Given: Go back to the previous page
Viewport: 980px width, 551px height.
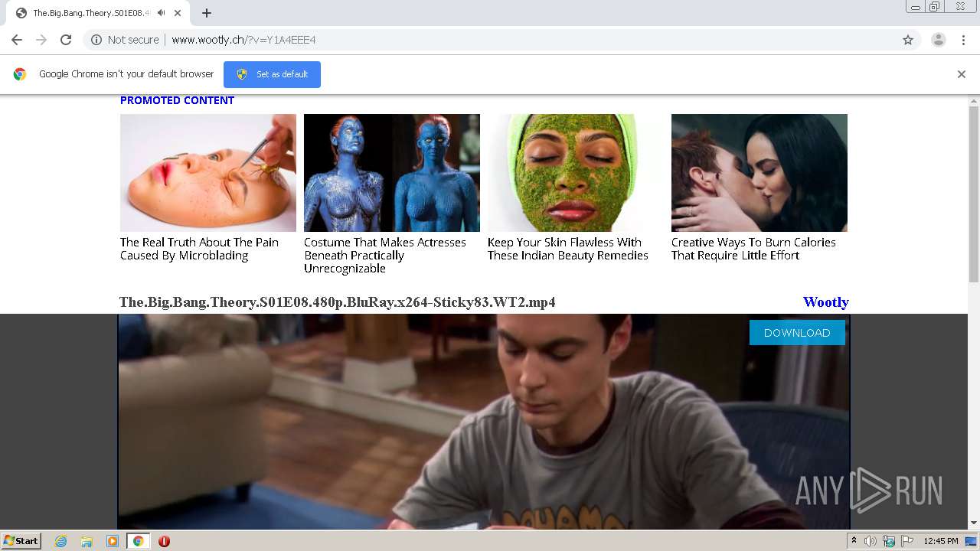Looking at the screenshot, I should tap(17, 40).
